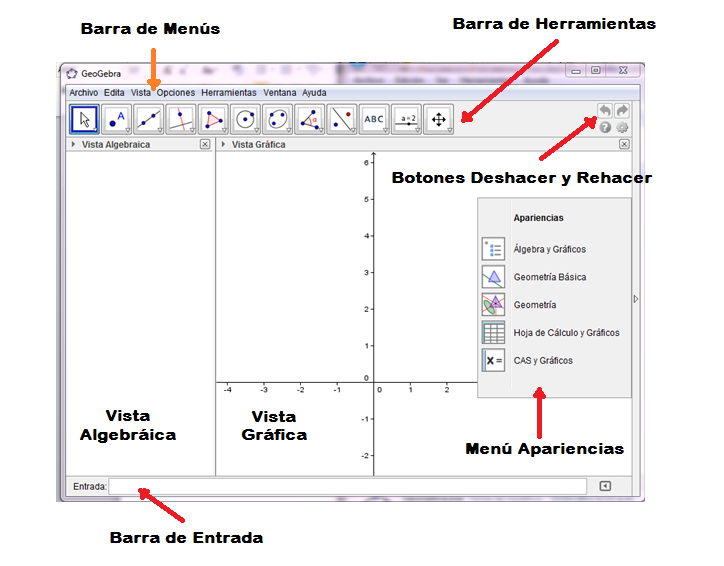The height and width of the screenshot is (566, 724).
Task: Choose the CAS y Gráficos label
Action: (543, 361)
